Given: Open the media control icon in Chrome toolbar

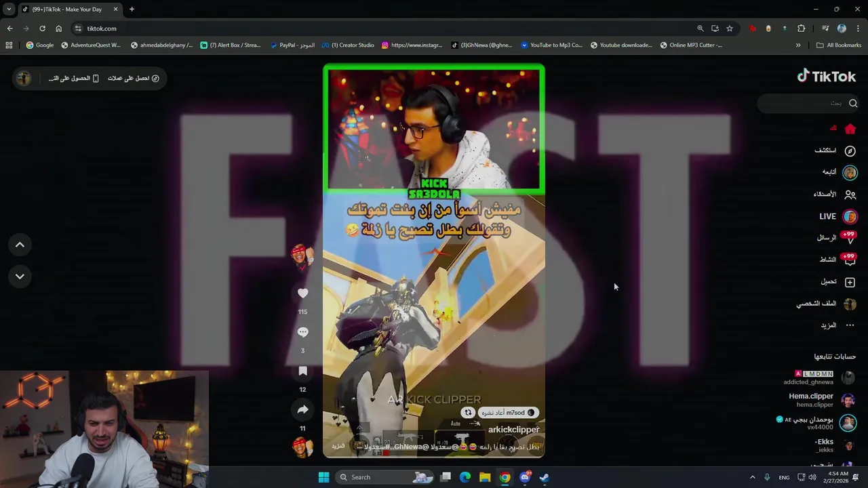Looking at the screenshot, I should [825, 28].
